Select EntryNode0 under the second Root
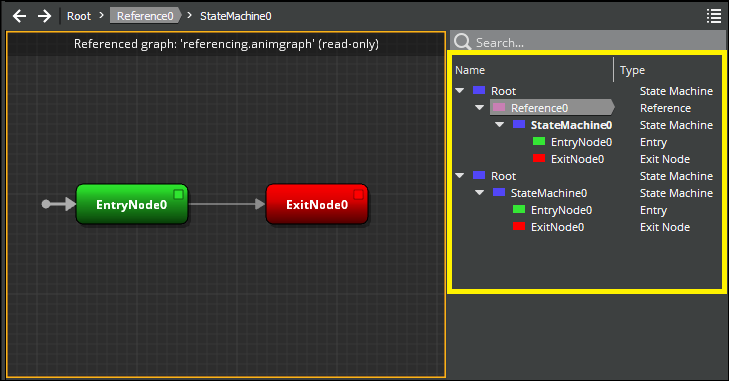This screenshot has width=729, height=381. click(561, 210)
